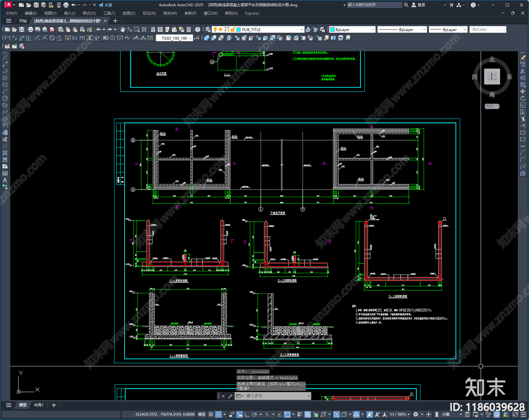Toggle dynamic input in status bar
The height and width of the screenshot is (420, 529).
coord(239,414)
